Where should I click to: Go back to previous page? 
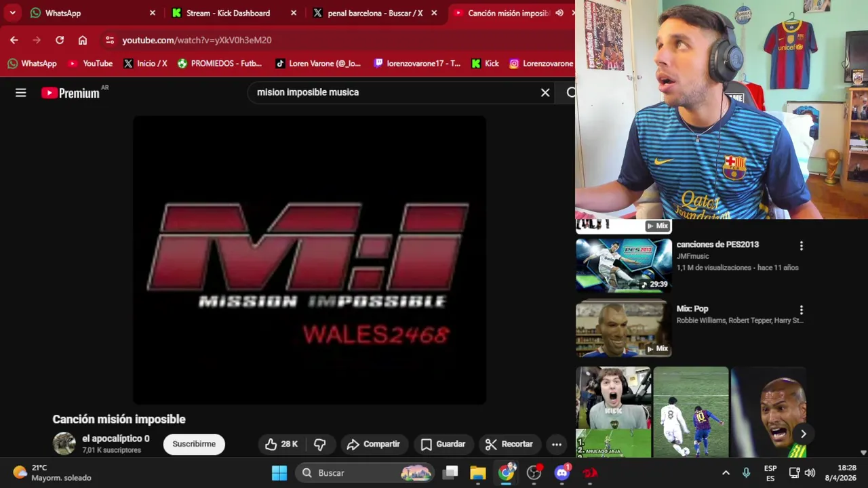14,40
